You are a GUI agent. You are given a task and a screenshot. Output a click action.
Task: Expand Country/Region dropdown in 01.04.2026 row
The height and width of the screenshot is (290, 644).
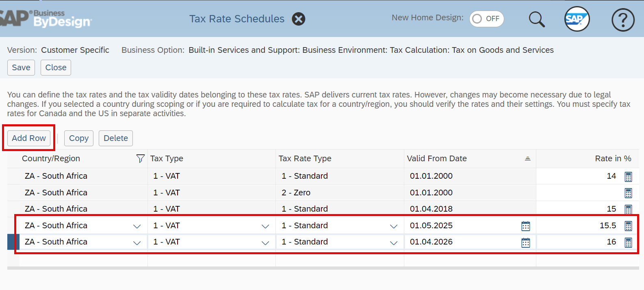click(x=137, y=243)
